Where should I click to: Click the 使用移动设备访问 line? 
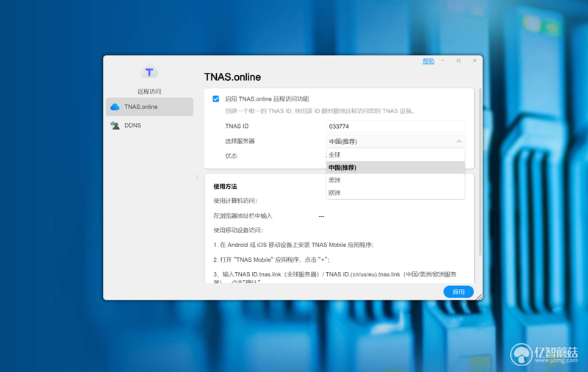point(238,230)
